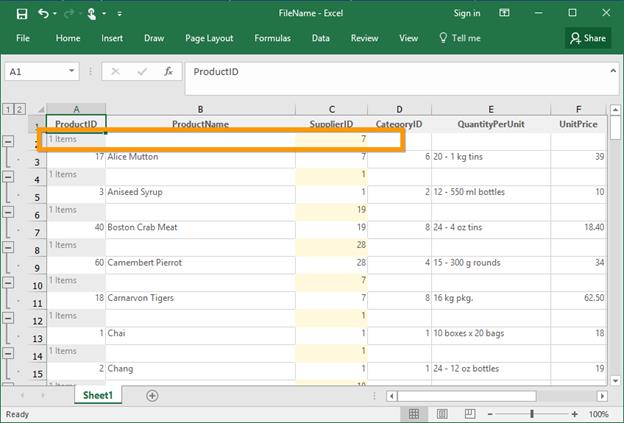The image size is (624, 423).
Task: Collapse the outline group at row 10
Action: click(x=8, y=283)
